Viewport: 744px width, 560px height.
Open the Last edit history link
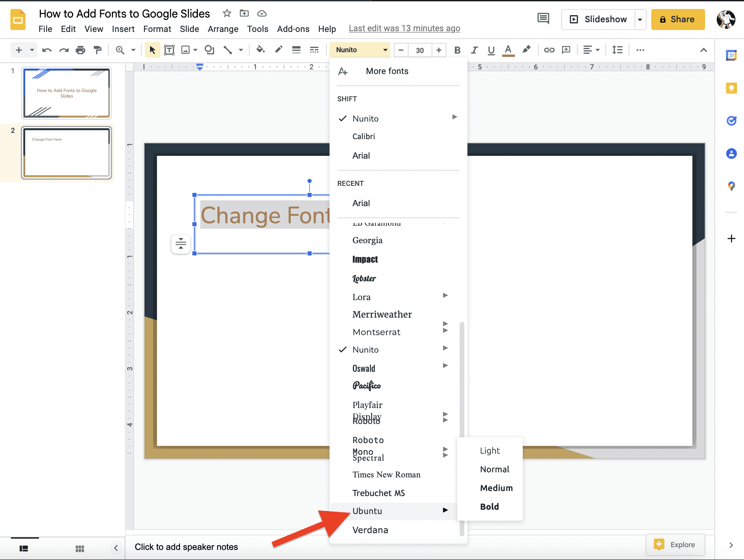tap(404, 28)
